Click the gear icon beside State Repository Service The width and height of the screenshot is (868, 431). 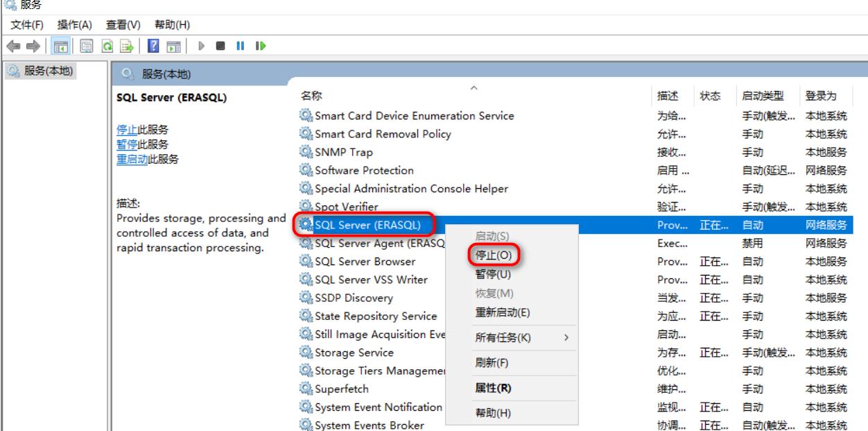(306, 316)
